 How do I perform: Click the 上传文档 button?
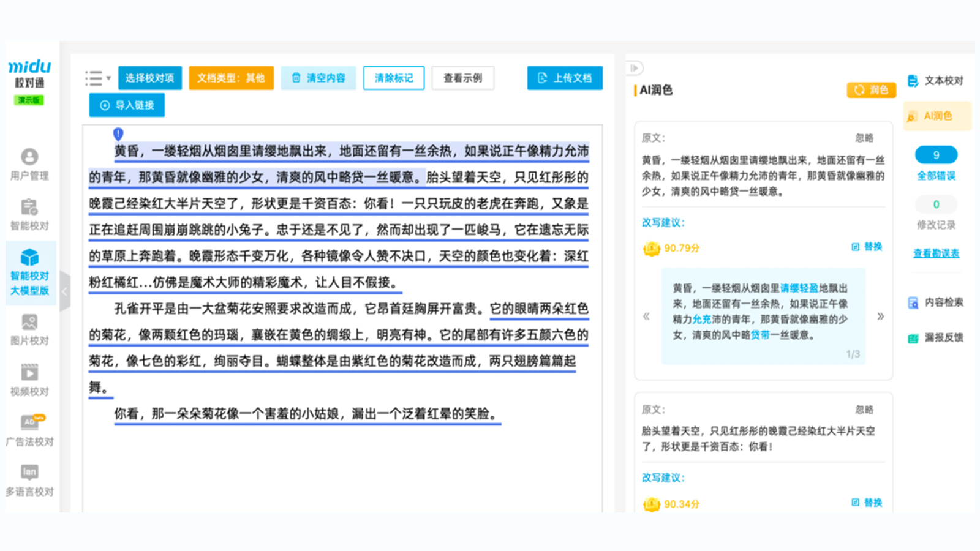[x=564, y=78]
